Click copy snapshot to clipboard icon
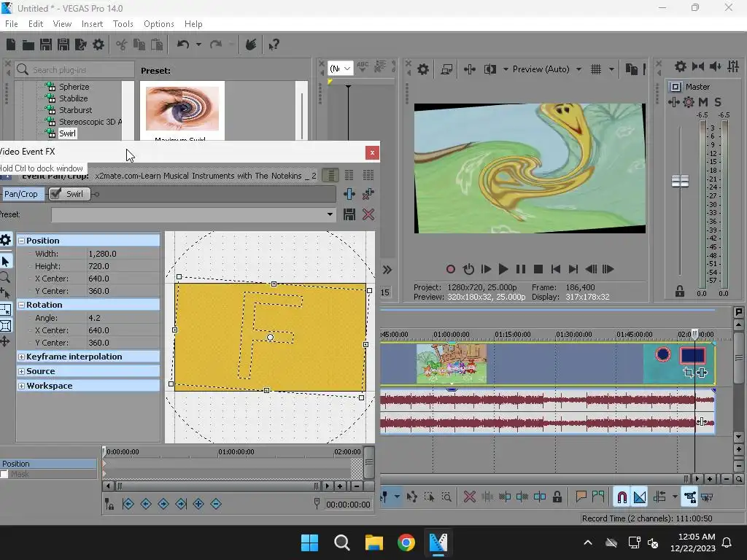Viewport: 747px width, 560px height. pos(631,69)
